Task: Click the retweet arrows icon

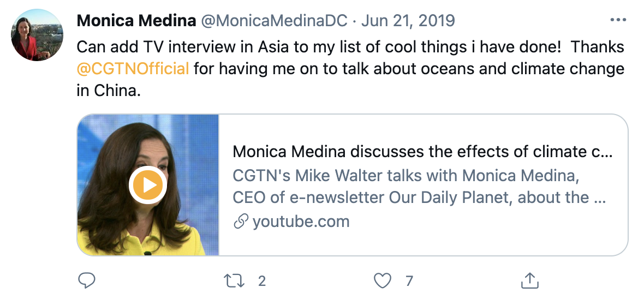Action: (x=235, y=281)
